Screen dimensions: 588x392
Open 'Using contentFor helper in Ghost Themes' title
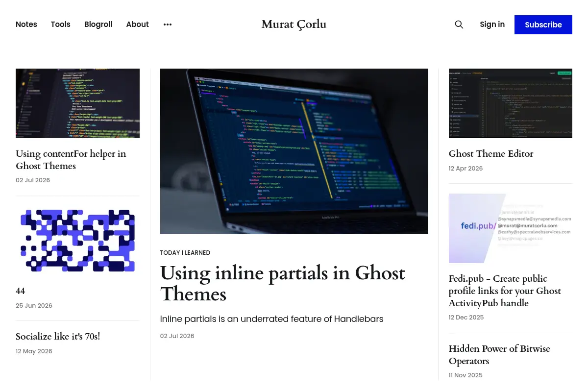click(x=71, y=160)
